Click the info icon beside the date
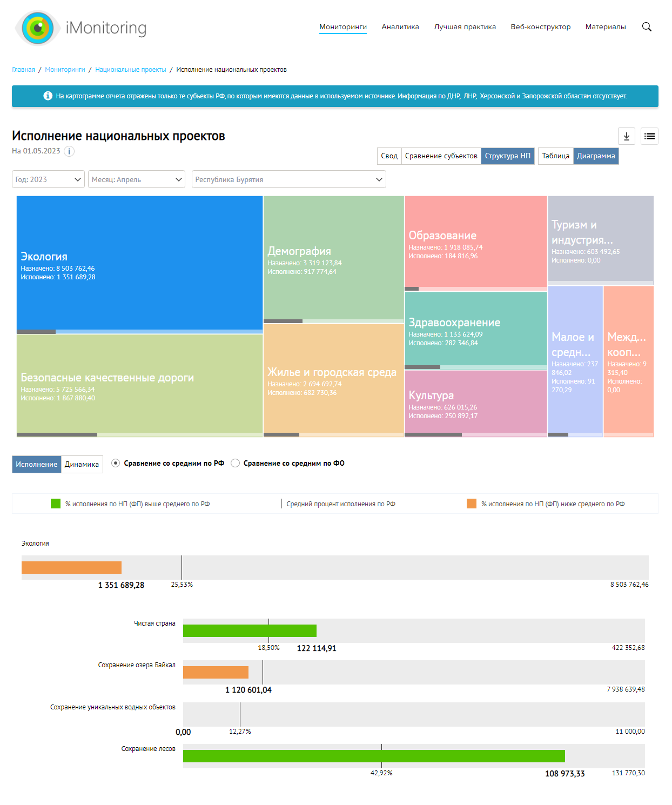 (x=69, y=151)
